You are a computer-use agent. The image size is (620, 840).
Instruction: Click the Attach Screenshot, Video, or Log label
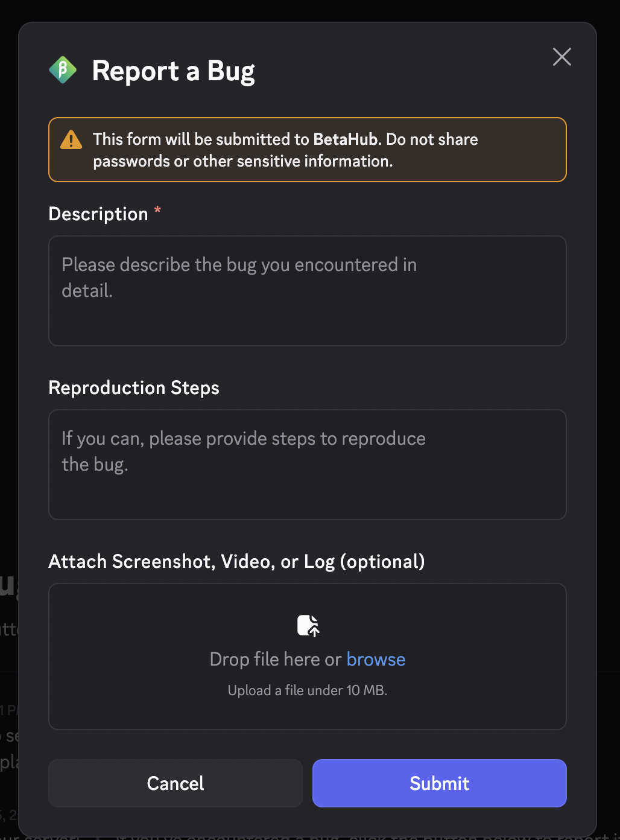point(236,562)
